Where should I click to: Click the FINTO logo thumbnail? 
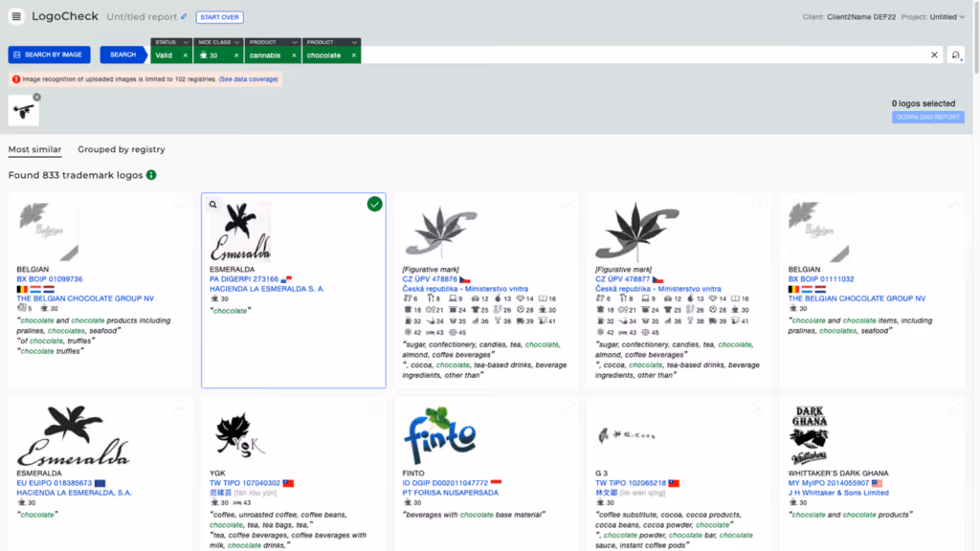[440, 435]
